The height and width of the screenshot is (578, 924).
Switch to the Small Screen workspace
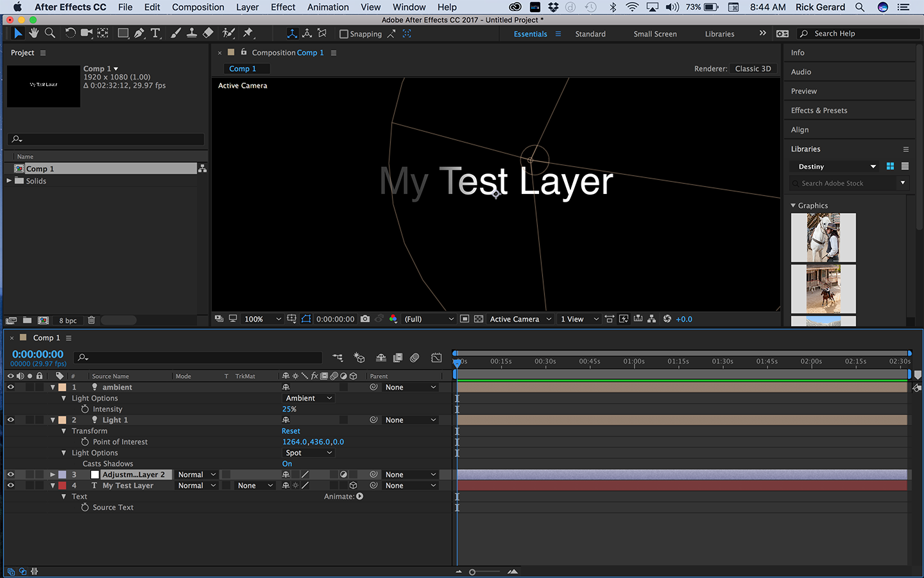[655, 34]
